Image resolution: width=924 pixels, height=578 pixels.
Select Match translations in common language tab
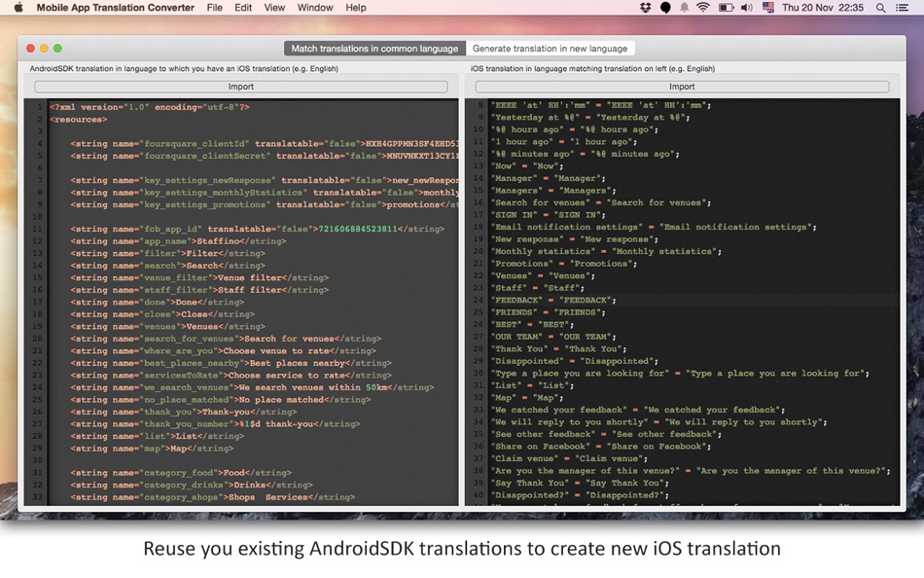(x=374, y=49)
